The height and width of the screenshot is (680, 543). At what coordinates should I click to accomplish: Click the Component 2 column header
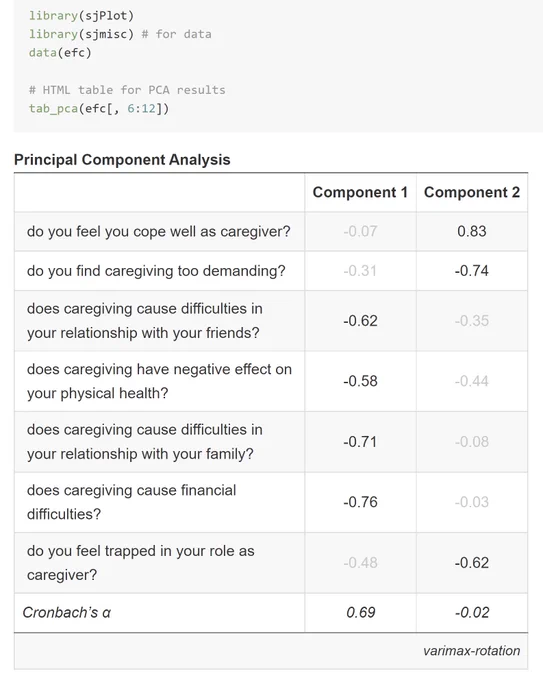click(x=472, y=192)
